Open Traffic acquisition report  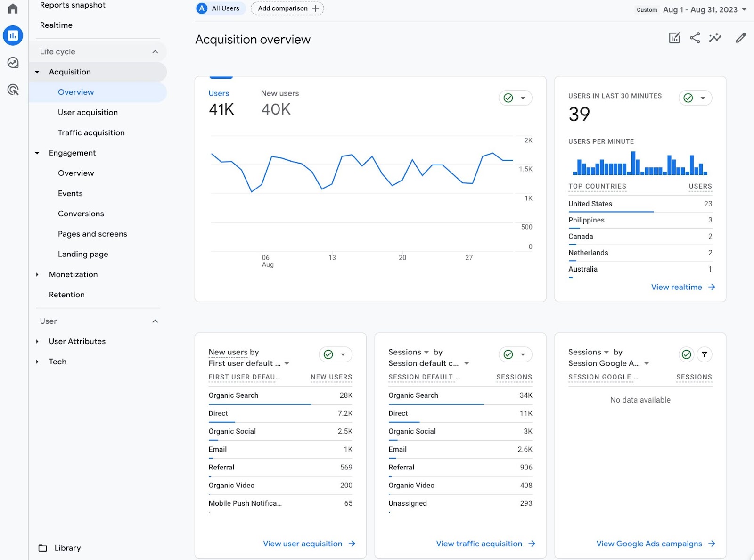(x=91, y=133)
